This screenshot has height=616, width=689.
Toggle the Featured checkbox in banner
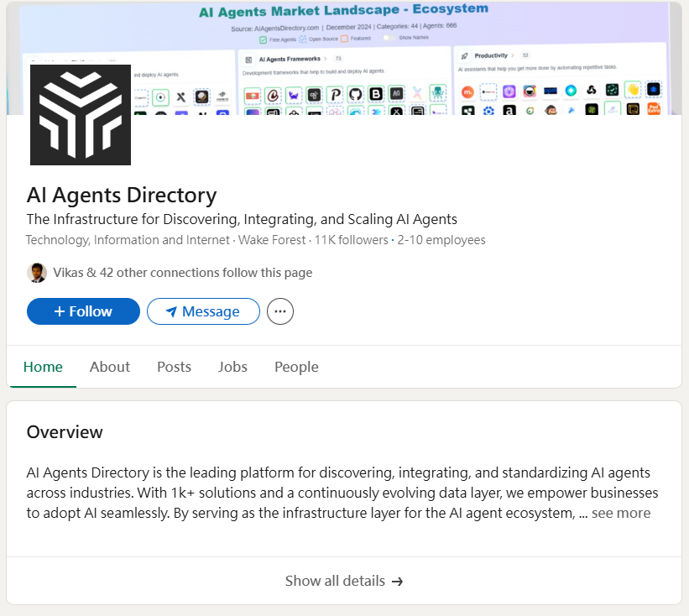[344, 39]
